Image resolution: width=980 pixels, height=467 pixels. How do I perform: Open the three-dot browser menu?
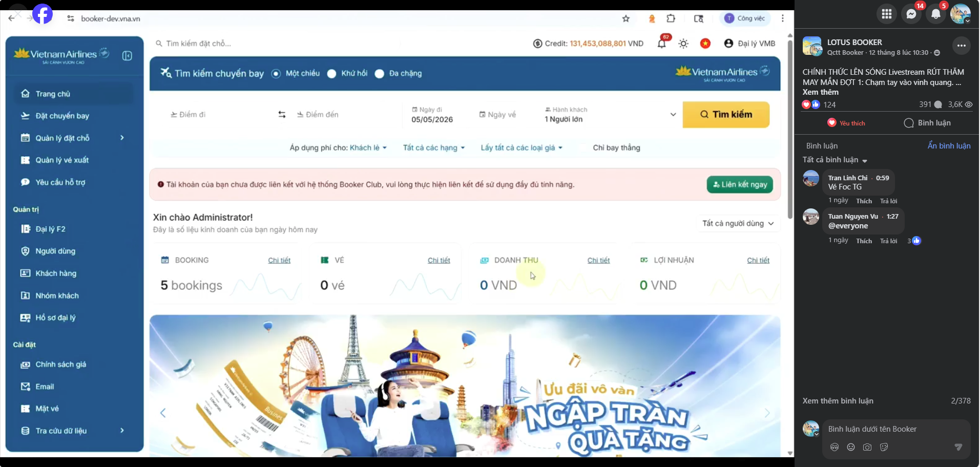[782, 18]
